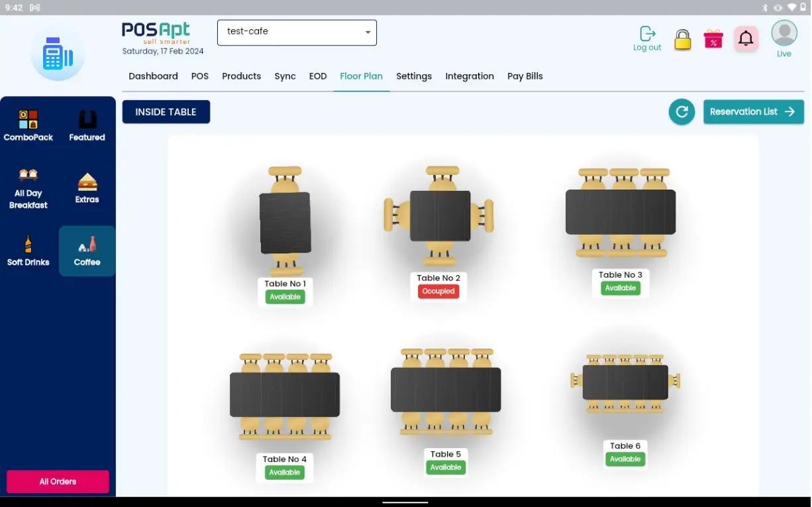
Task: Go to the Pay Bills tab
Action: (x=525, y=76)
